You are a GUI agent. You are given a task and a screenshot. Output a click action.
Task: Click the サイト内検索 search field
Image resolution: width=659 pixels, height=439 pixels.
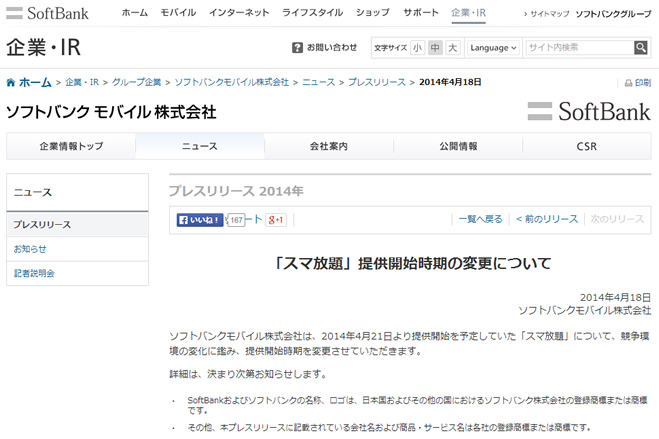(580, 47)
